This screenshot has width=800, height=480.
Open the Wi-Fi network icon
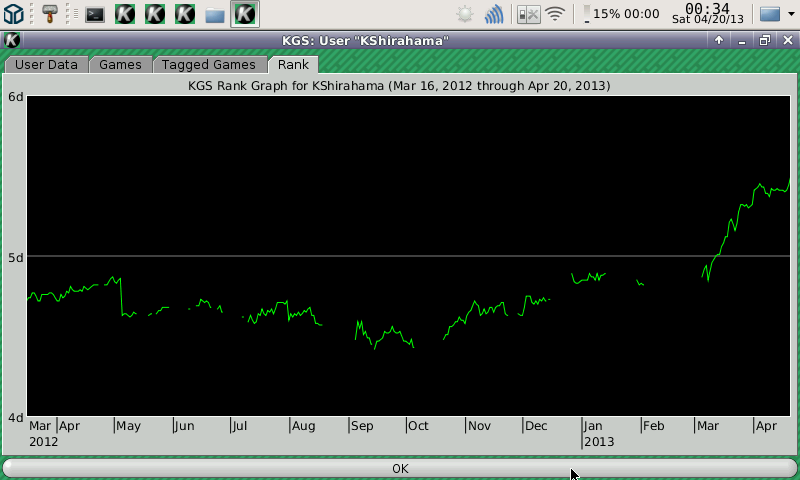(555, 14)
